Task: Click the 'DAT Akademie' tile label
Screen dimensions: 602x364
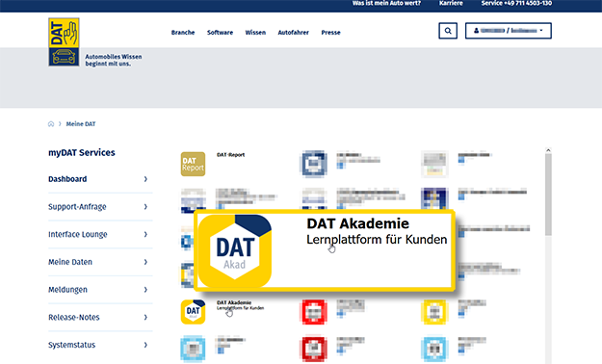Action: (234, 302)
